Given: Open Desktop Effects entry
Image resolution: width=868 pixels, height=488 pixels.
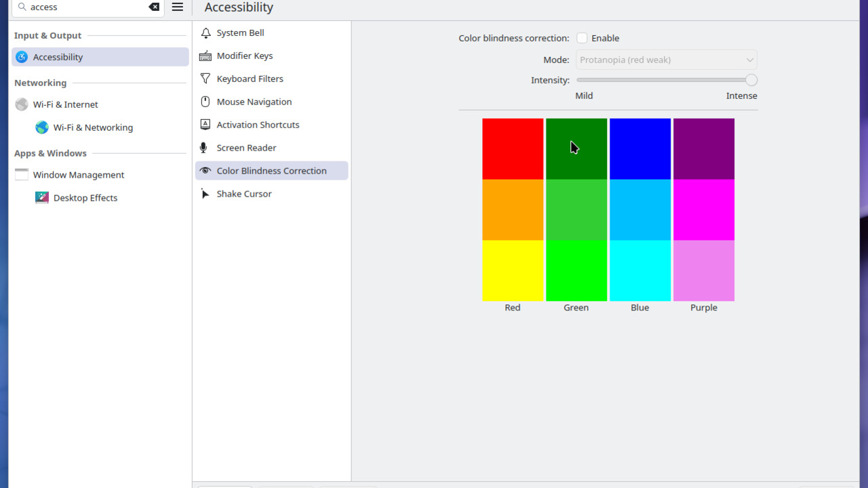Looking at the screenshot, I should (x=100, y=198).
